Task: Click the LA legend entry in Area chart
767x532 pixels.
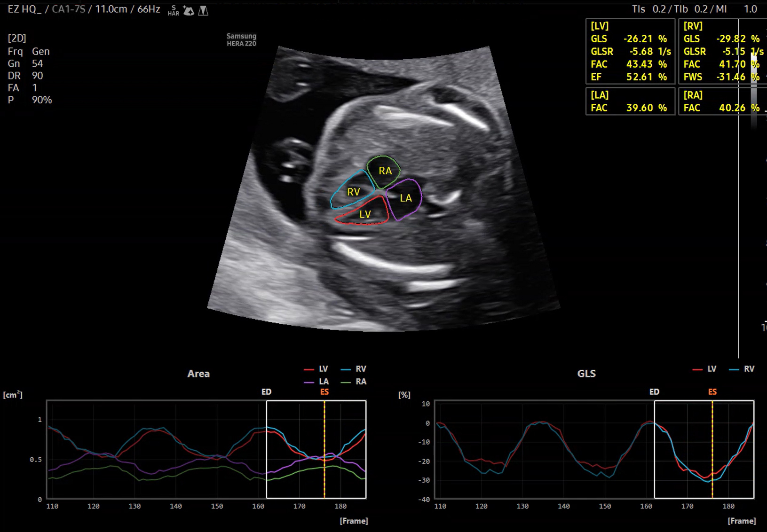Action: [x=317, y=382]
